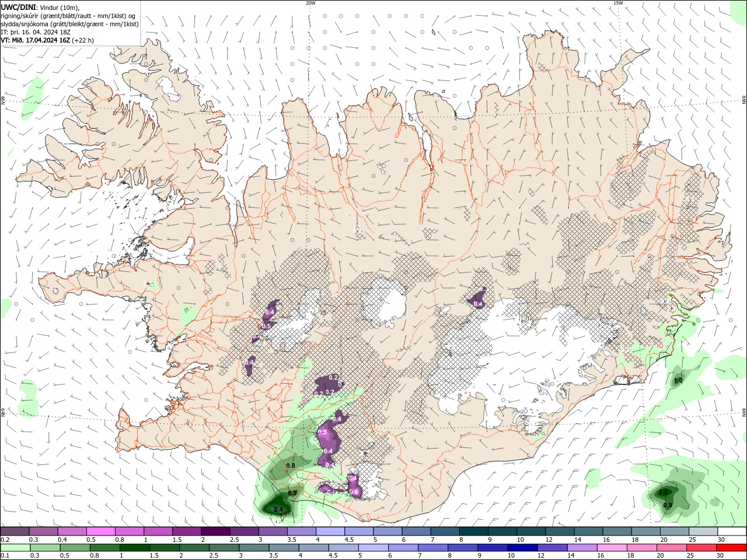Click the "UWC/DINI" title text
The height and width of the screenshot is (560, 747).
(18, 7)
